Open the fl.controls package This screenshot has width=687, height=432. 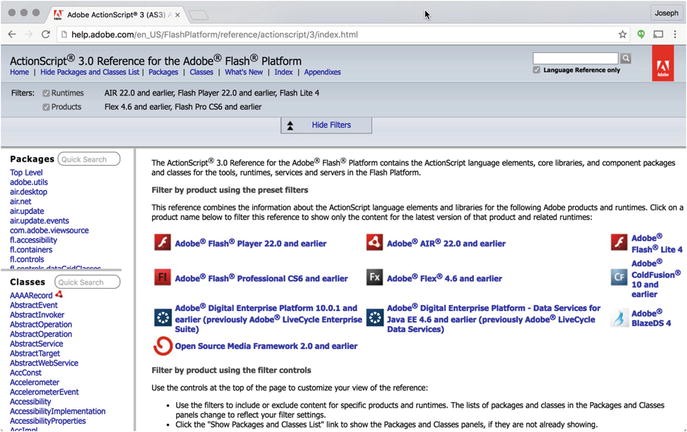point(27,259)
